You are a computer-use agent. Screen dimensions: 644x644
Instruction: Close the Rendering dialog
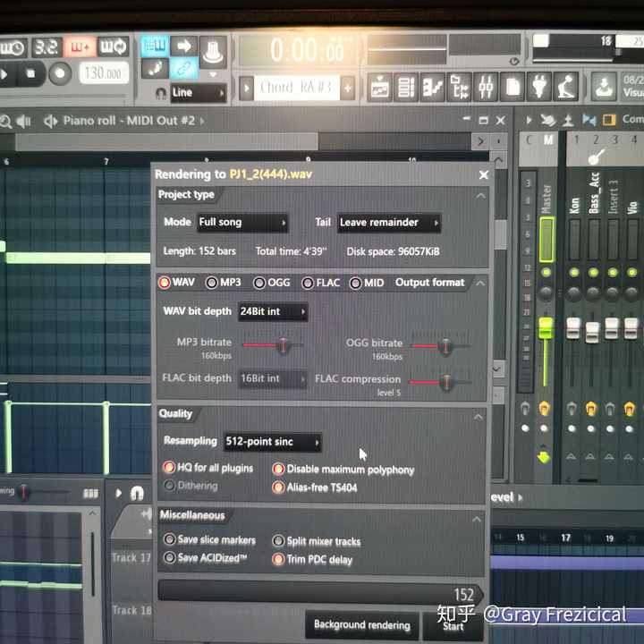483,175
